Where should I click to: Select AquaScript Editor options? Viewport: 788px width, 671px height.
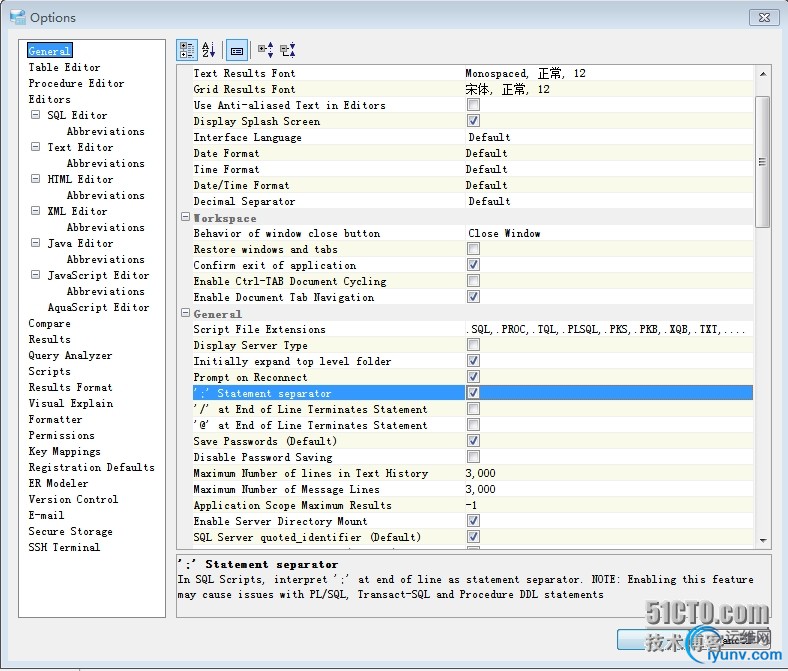coord(98,307)
